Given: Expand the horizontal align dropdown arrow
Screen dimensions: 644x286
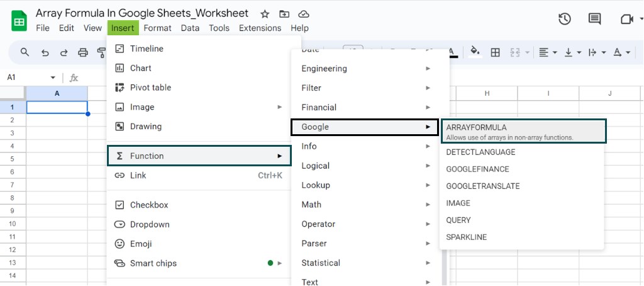Looking at the screenshot, I should click(x=555, y=53).
